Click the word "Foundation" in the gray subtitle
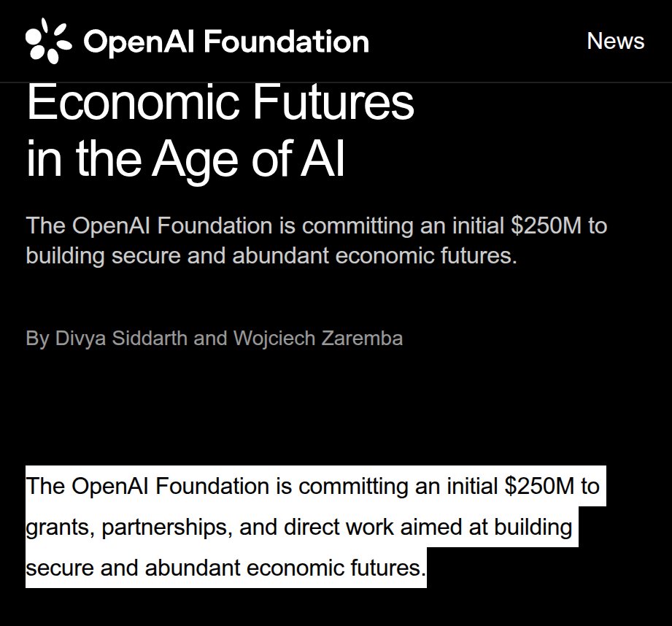Viewport: 672px width, 626px height. (215, 225)
